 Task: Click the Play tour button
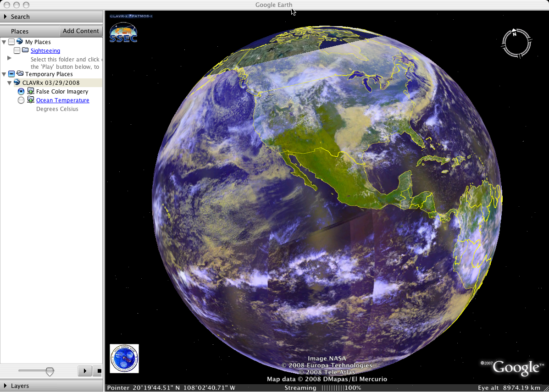coord(85,370)
